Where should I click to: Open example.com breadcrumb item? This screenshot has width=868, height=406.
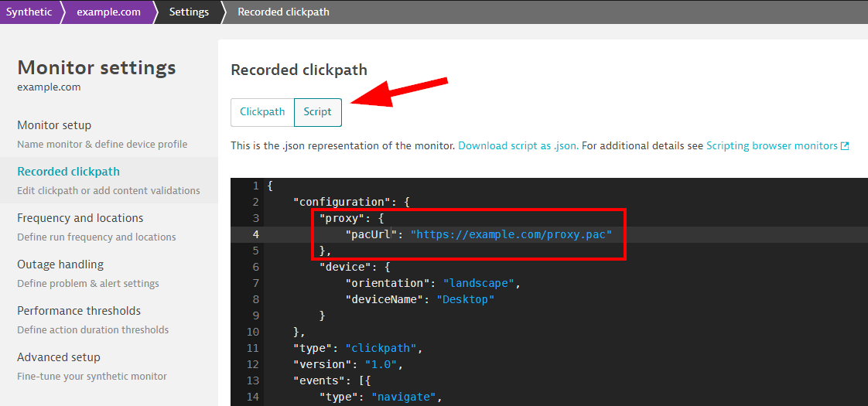(x=108, y=12)
